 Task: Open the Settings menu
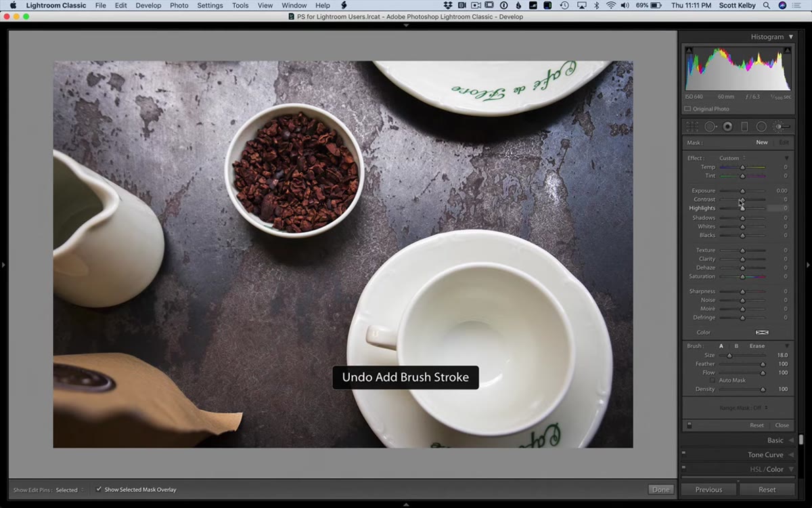coord(210,5)
